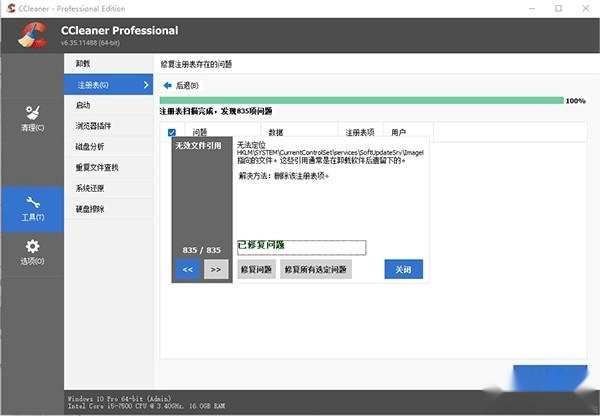Image resolution: width=600 pixels, height=416 pixels.
Task: Open 磁盘分析 (Disk Analyzer)
Action: click(x=90, y=147)
